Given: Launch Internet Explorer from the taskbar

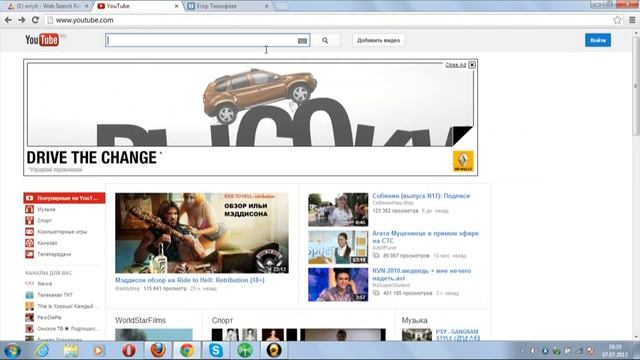Looking at the screenshot, I should click(42, 351).
